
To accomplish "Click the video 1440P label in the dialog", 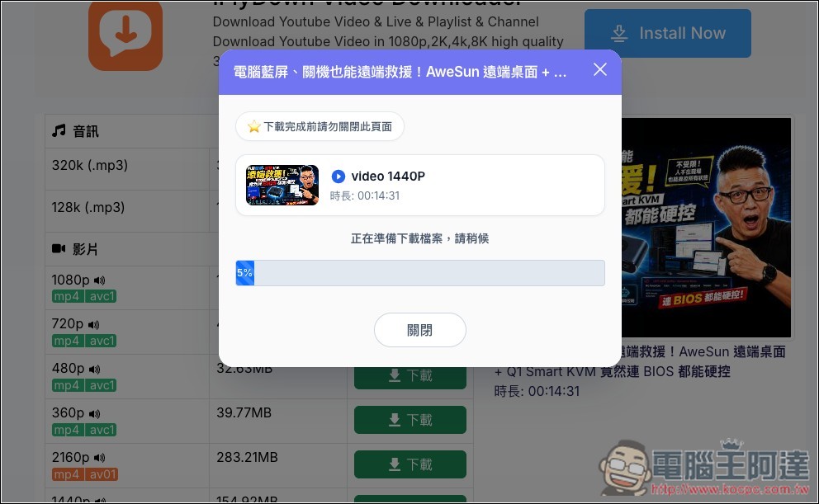I will pos(388,177).
